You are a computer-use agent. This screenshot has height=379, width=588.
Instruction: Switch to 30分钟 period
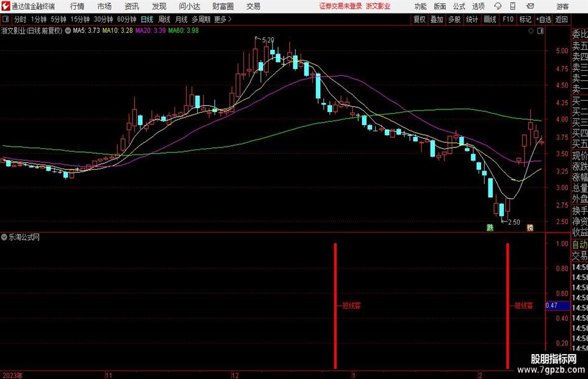[x=103, y=19]
